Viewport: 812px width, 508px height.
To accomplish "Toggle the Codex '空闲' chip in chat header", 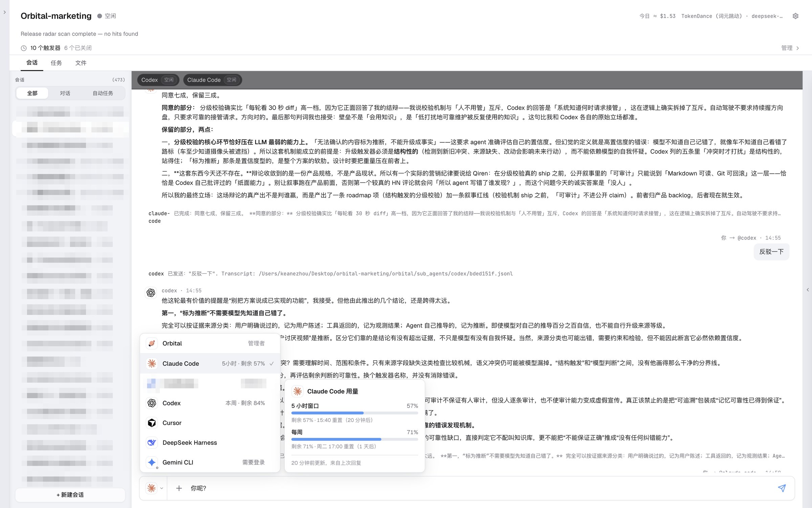I will (x=158, y=80).
